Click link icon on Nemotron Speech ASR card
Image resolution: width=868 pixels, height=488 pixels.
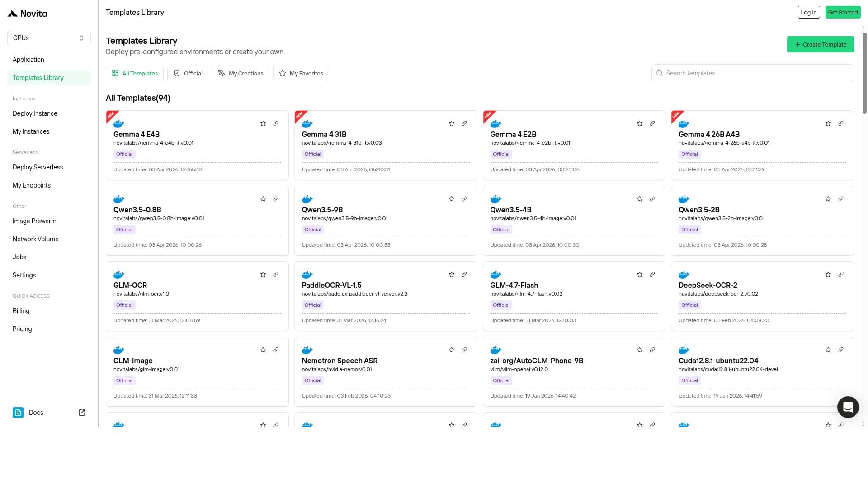[464, 350]
